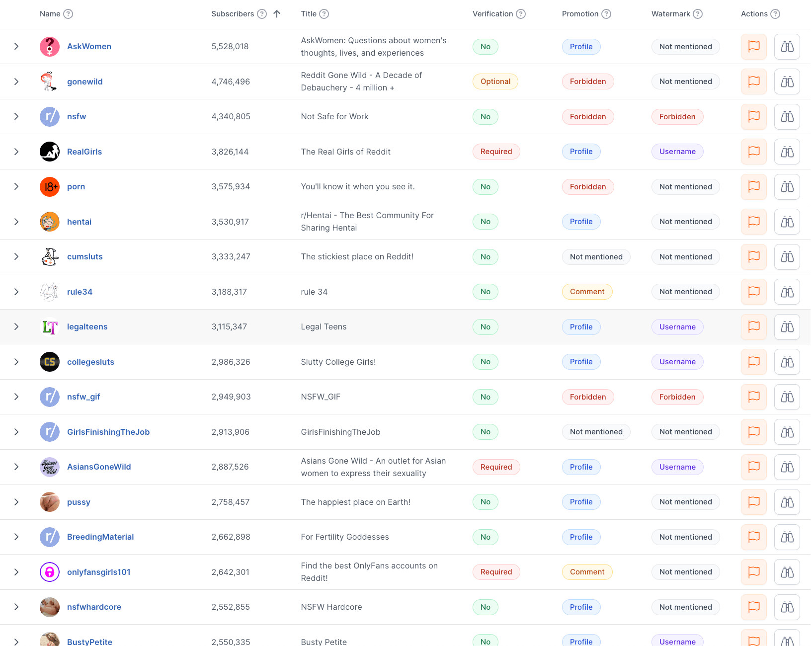Click the binoculars icon in nsfw_gif row
The width and height of the screenshot is (812, 646).
787,397
